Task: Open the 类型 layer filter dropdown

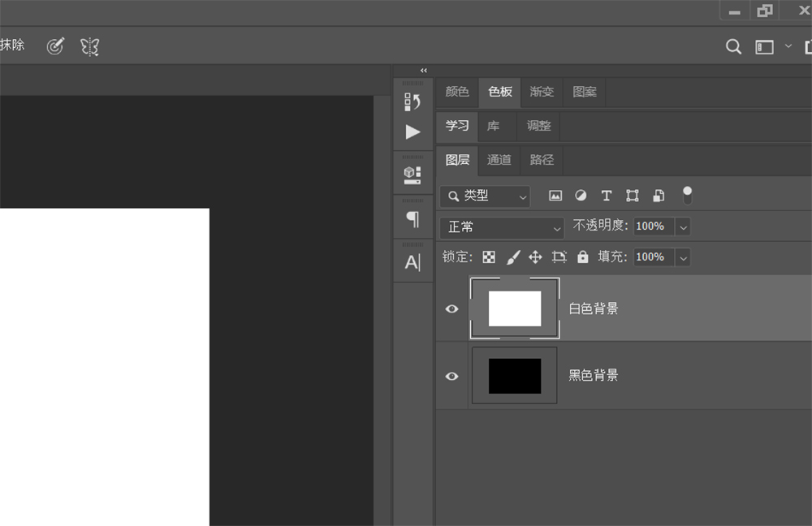Action: point(485,196)
